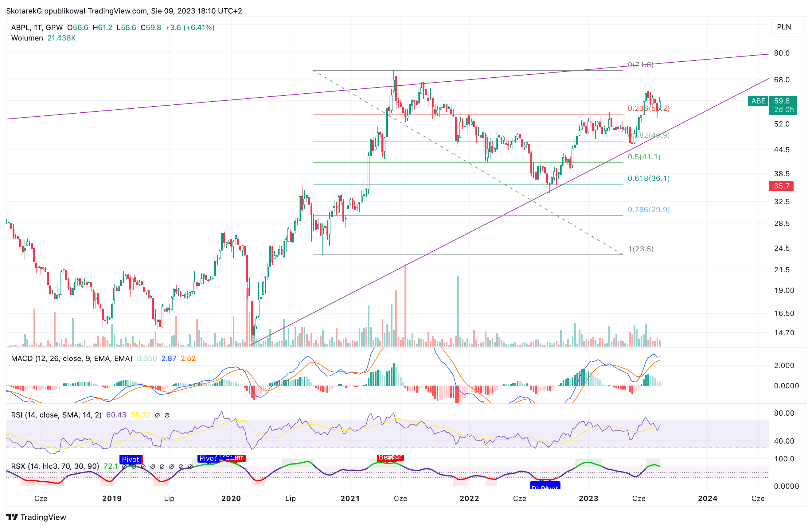Select the 1(23.5) Fibonacci label
The width and height of the screenshot is (812, 528).
tap(641, 249)
